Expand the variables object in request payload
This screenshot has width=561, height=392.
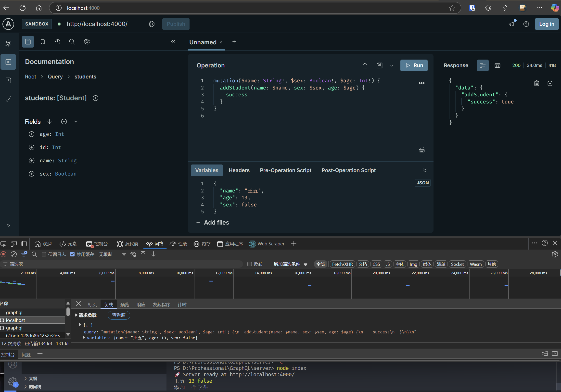[84, 338]
